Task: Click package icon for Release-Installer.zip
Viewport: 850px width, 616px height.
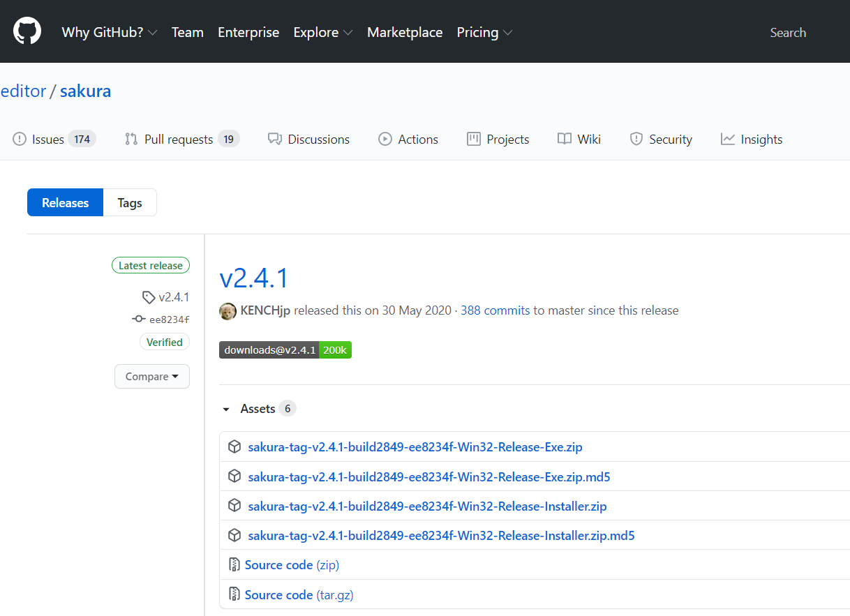Action: [235, 506]
